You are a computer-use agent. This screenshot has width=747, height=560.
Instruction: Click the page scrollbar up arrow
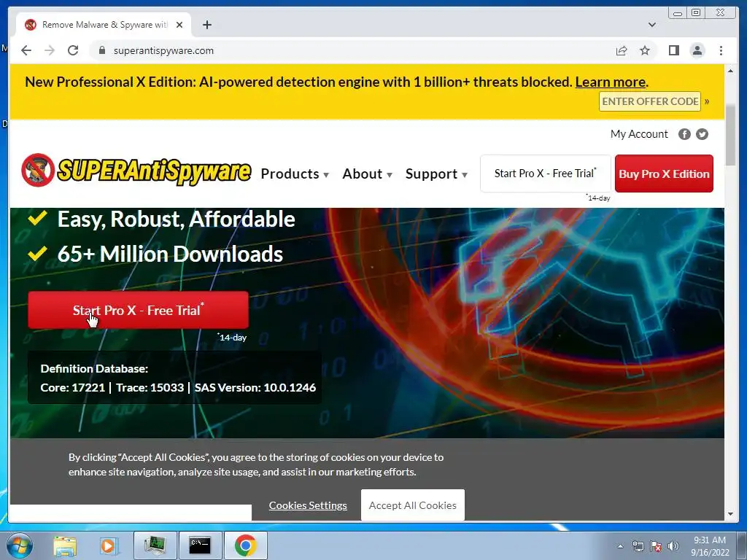coord(730,71)
